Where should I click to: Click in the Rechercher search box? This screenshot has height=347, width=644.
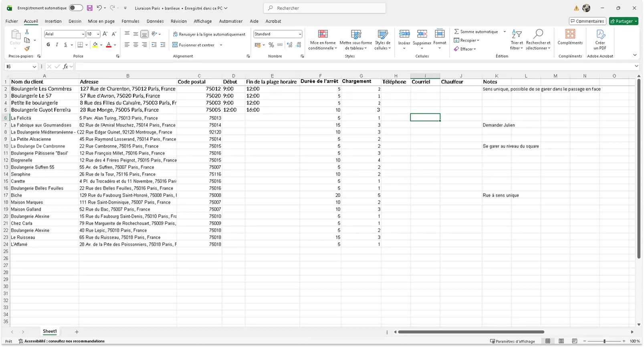(325, 8)
